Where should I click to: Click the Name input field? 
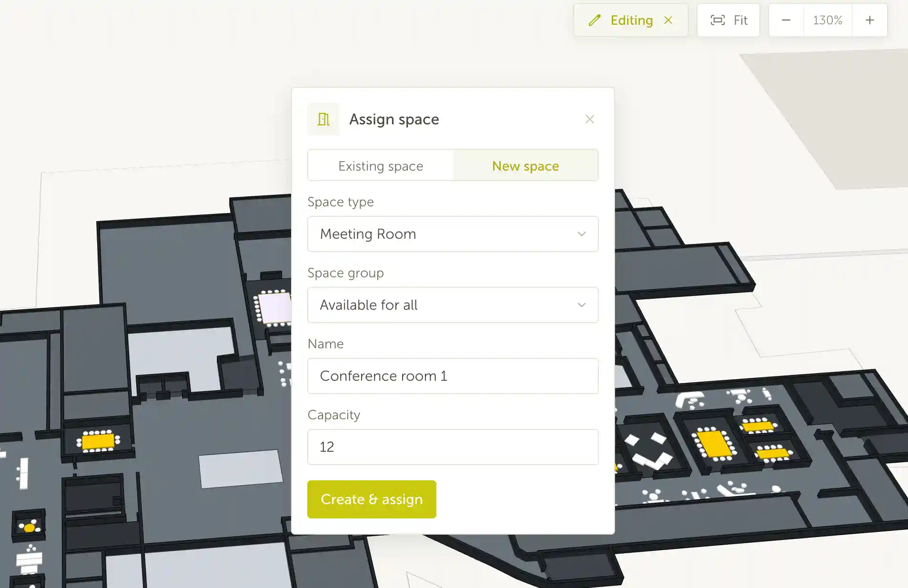(453, 376)
